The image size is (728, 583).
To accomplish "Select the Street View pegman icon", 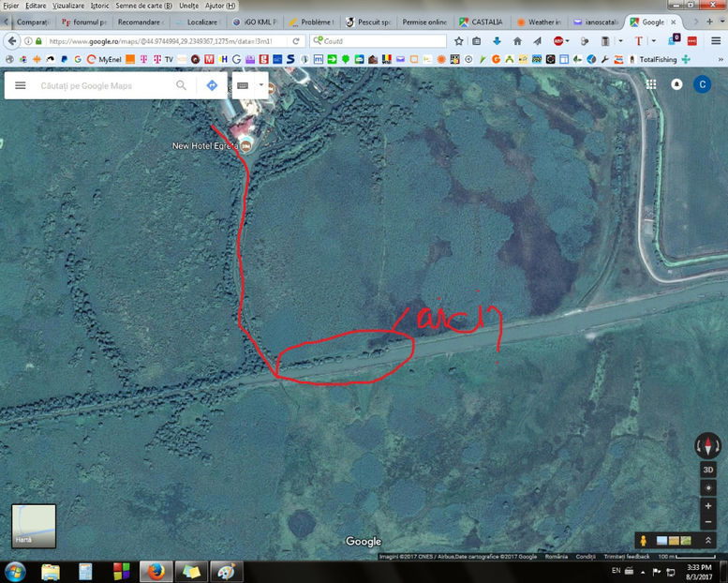I will coord(645,541).
